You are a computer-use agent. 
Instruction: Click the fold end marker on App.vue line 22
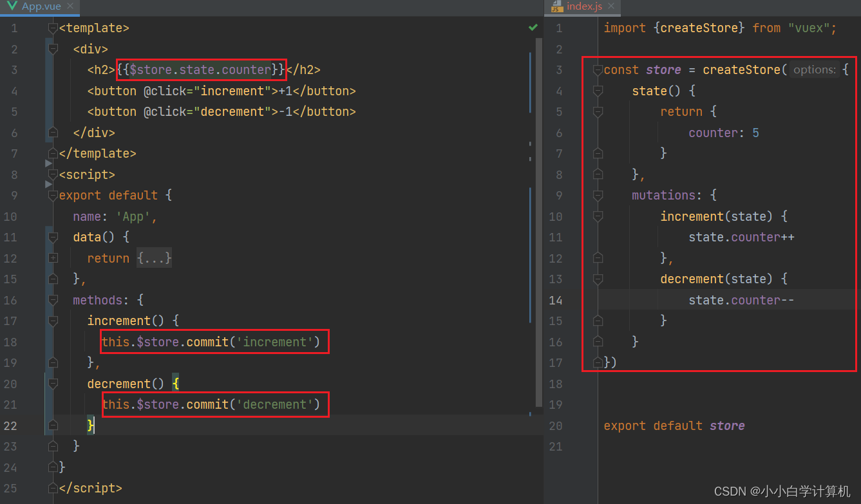click(x=53, y=425)
